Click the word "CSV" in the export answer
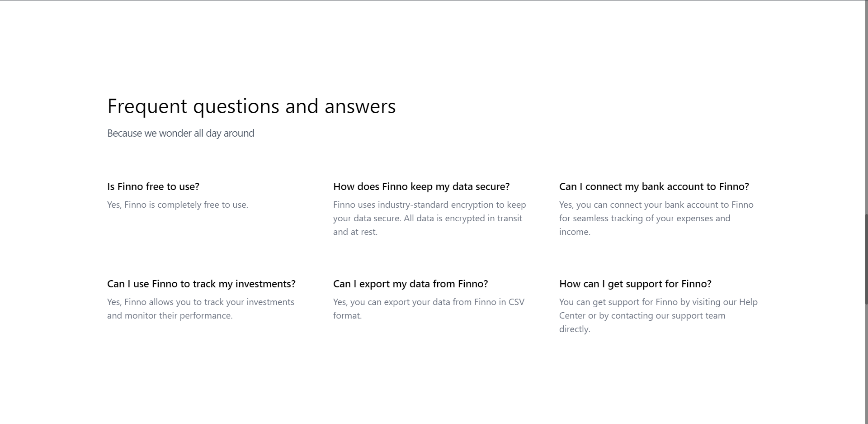Image resolution: width=868 pixels, height=424 pixels. [x=516, y=302]
